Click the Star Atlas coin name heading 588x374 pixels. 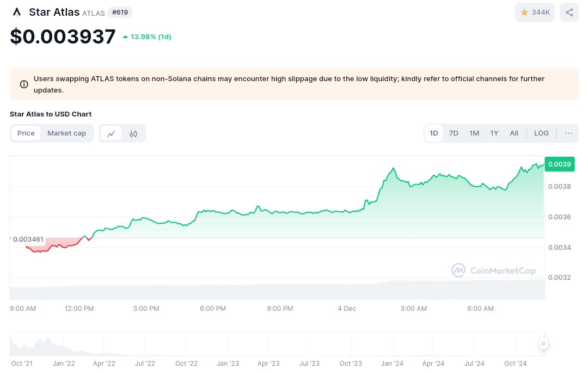(54, 12)
